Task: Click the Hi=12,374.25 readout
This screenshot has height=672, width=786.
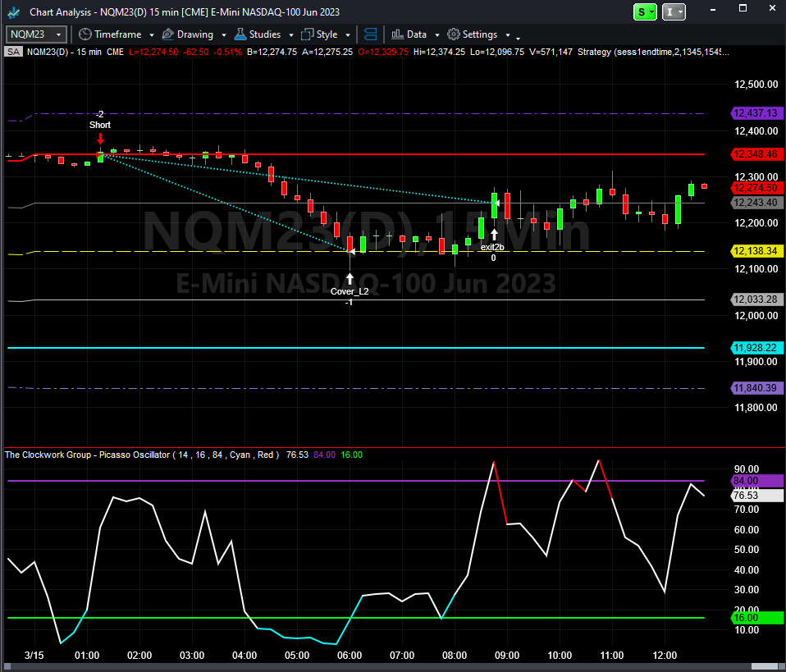Action: [439, 52]
